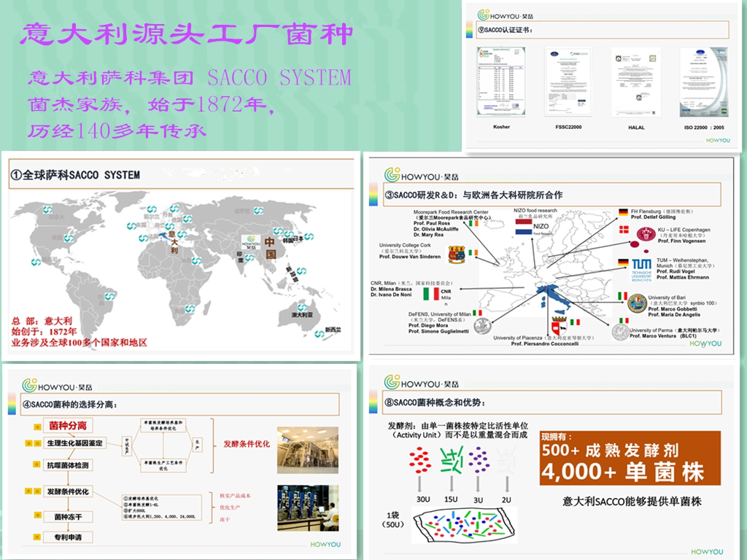Click the University of Bari seal
Screen dimensions: 747x560
click(x=637, y=304)
